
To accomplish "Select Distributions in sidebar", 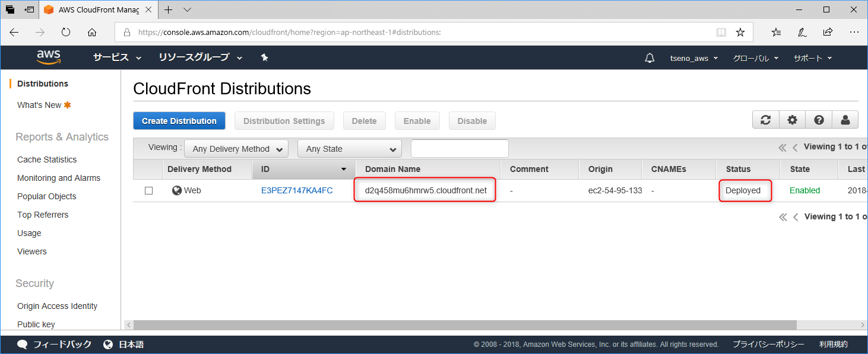I will (43, 84).
